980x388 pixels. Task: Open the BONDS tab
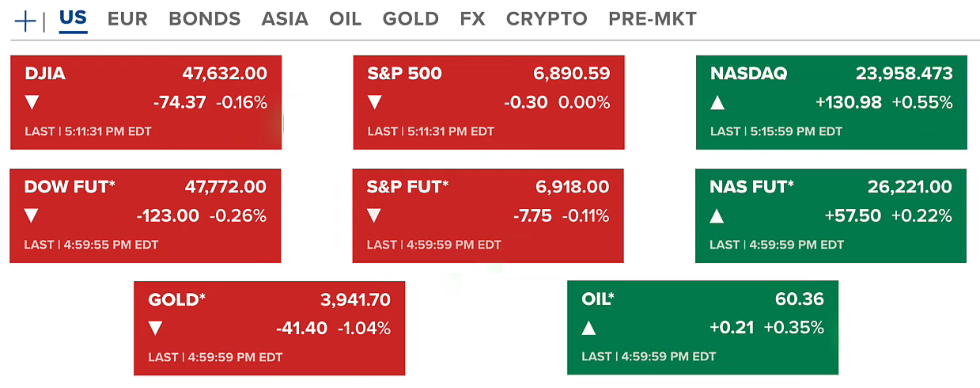pos(204,19)
